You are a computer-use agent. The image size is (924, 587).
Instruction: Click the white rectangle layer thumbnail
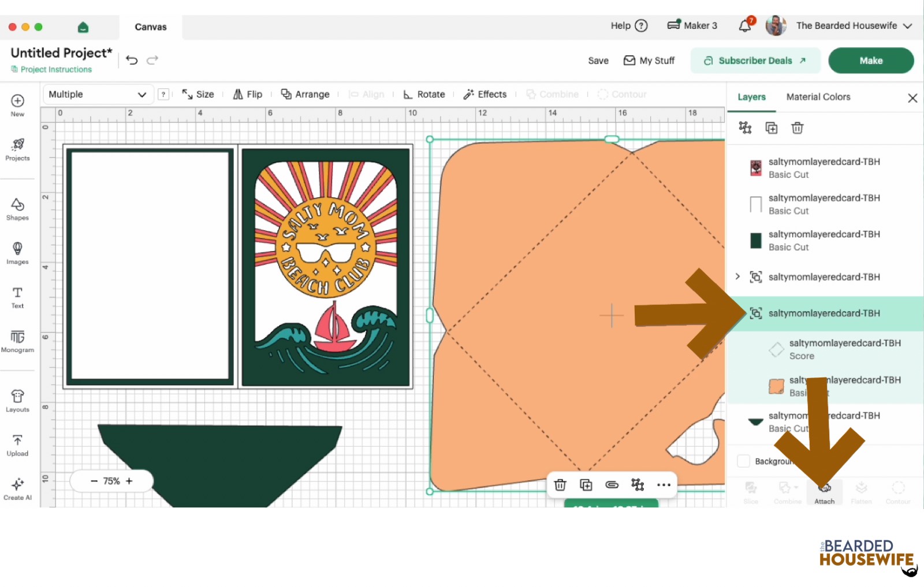tap(755, 204)
